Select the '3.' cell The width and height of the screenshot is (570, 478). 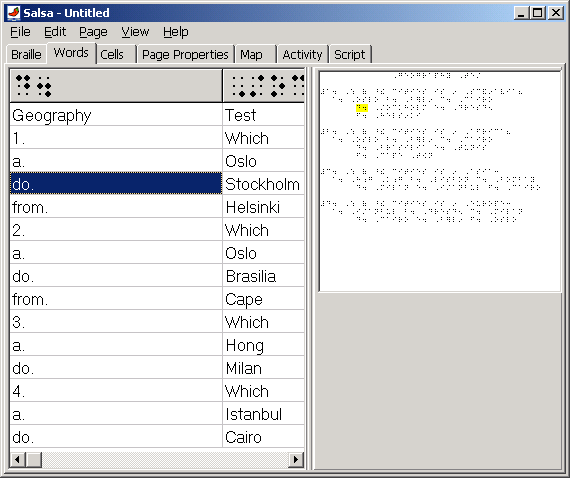(116, 322)
